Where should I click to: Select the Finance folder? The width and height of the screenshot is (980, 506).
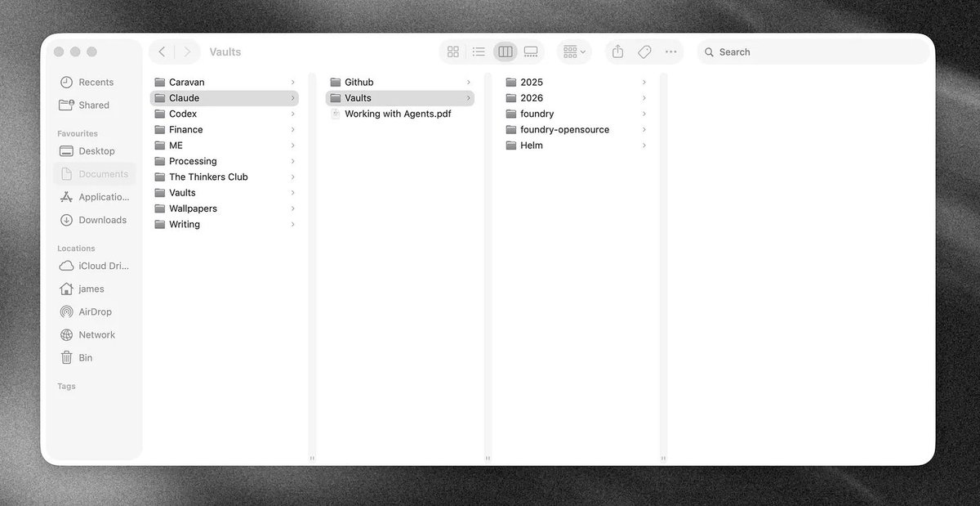point(225,130)
